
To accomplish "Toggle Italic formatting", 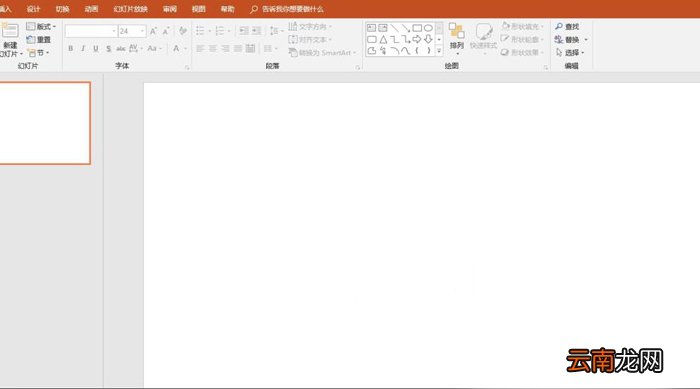I will click(83, 48).
